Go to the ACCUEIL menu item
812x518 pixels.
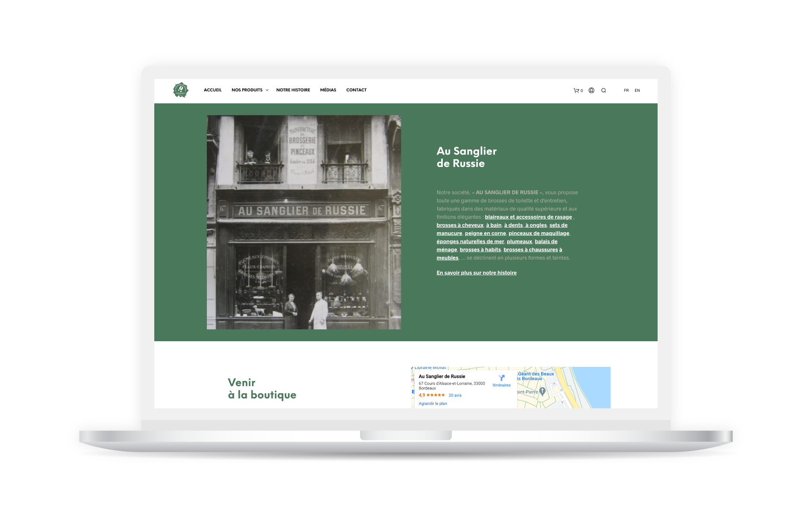pos(213,90)
